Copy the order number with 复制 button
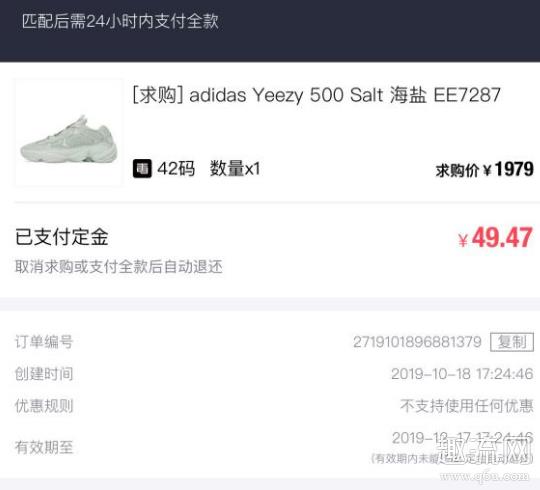Image resolution: width=540 pixels, height=490 pixels. 512,342
